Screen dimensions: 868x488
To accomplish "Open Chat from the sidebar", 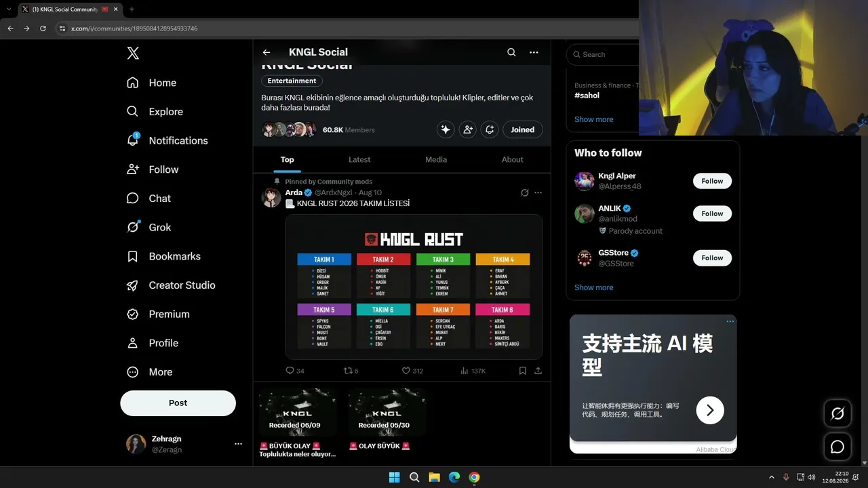I will click(x=149, y=199).
